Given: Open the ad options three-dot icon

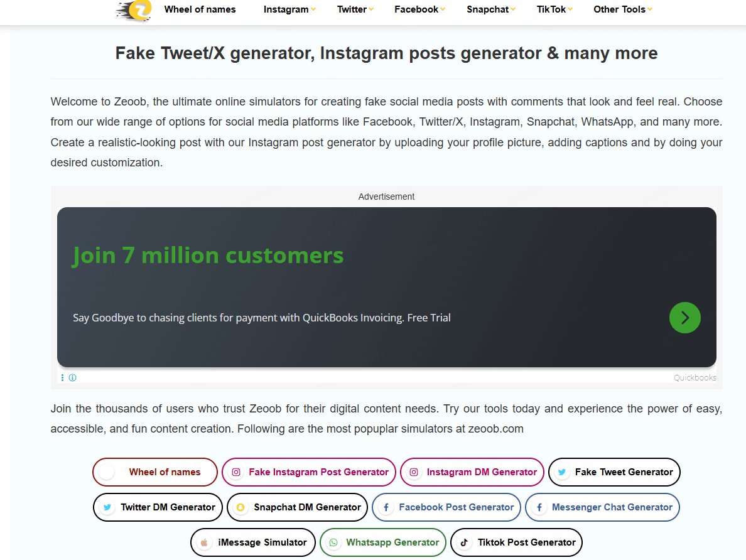Looking at the screenshot, I should [x=62, y=377].
